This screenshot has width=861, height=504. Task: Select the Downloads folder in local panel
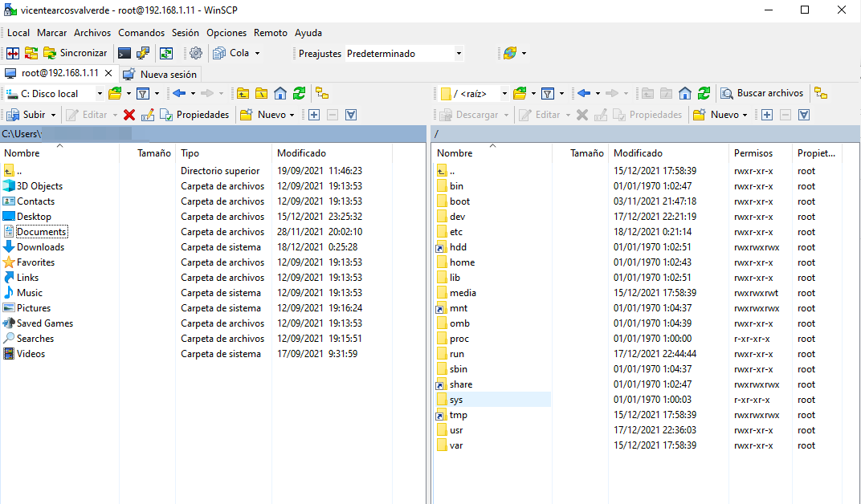(x=40, y=247)
